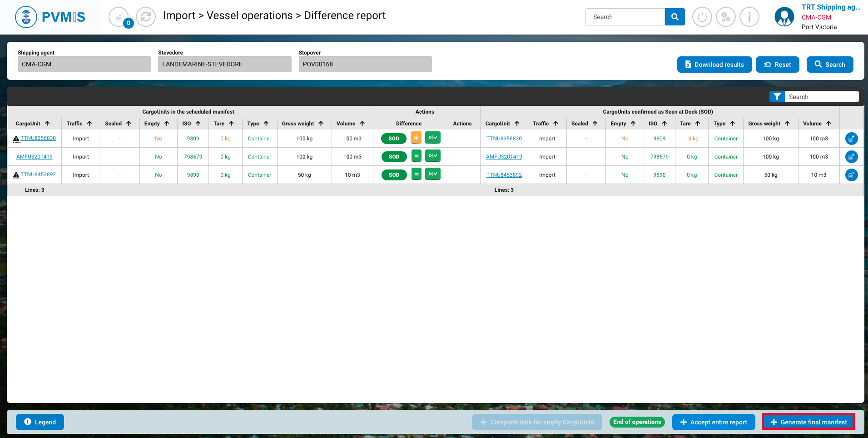
Task: Click the Stopover field POV00168
Action: [x=365, y=64]
